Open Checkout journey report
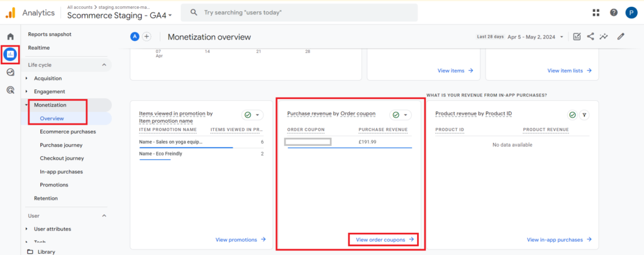 [62, 158]
